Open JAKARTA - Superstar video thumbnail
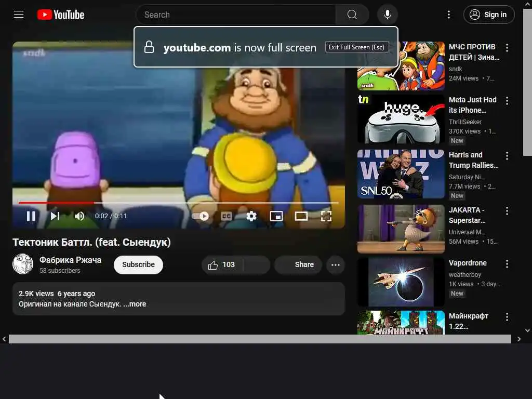The height and width of the screenshot is (399, 532). [x=401, y=229]
